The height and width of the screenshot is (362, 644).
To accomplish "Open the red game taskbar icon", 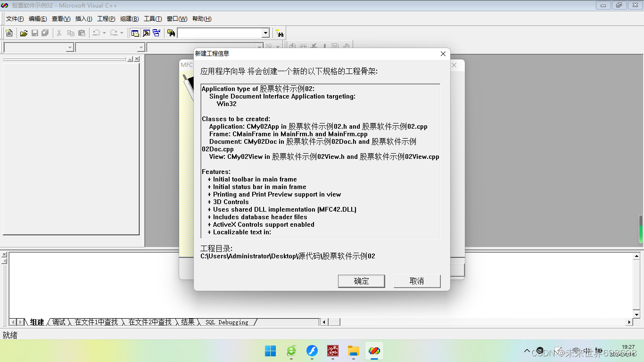I will [x=333, y=351].
